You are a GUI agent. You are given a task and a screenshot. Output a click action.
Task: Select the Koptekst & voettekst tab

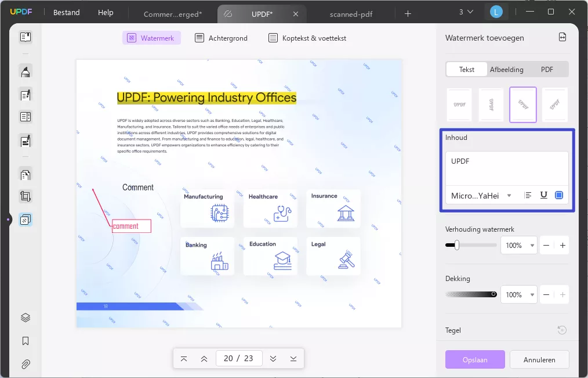[x=307, y=38]
